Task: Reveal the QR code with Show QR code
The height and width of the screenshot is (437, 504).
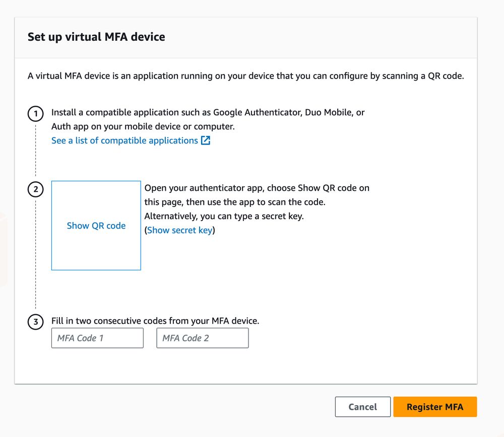Action: coord(96,226)
